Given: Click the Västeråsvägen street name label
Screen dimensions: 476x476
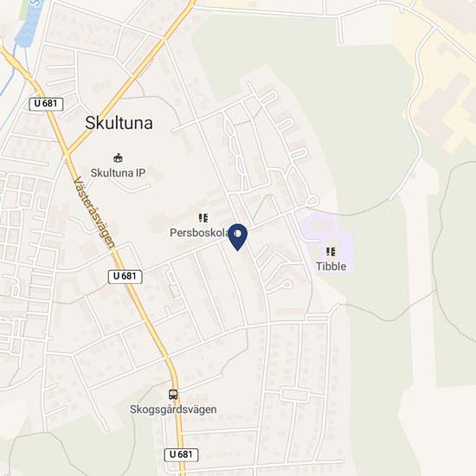Looking at the screenshot, I should pyautogui.click(x=94, y=212).
